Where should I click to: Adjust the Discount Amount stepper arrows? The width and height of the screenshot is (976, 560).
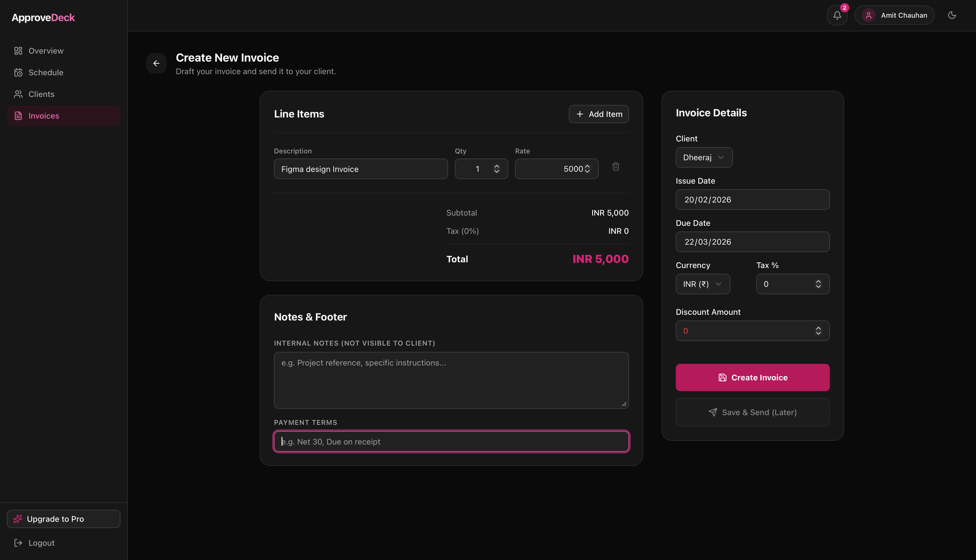click(818, 331)
